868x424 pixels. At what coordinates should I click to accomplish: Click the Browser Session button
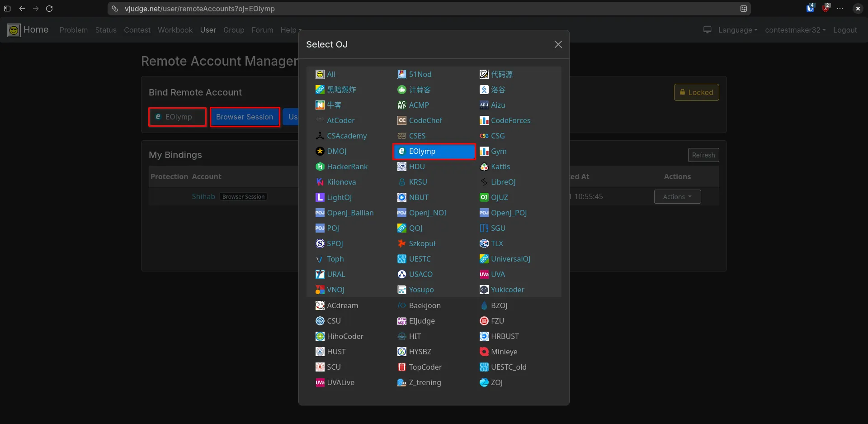click(x=245, y=117)
